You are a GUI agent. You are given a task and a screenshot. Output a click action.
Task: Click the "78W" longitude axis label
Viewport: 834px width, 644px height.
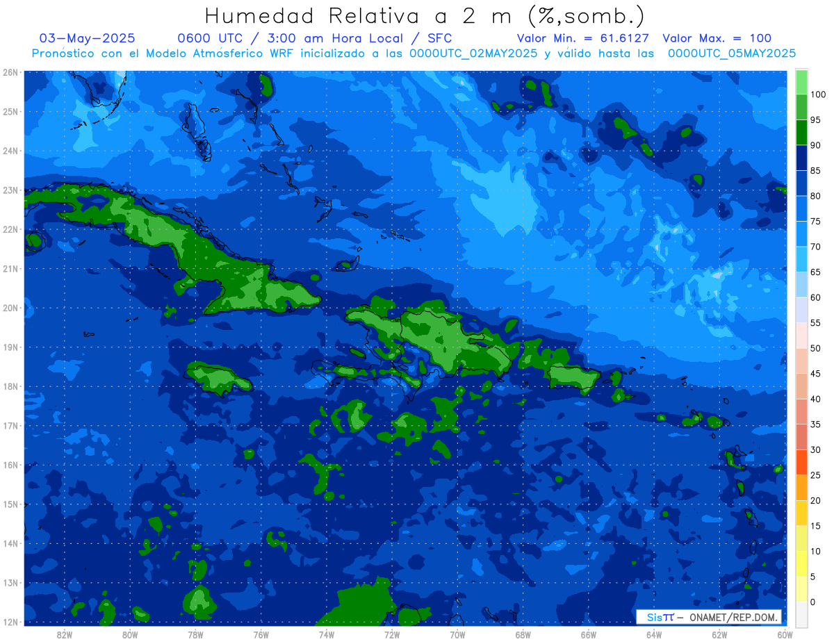(195, 634)
